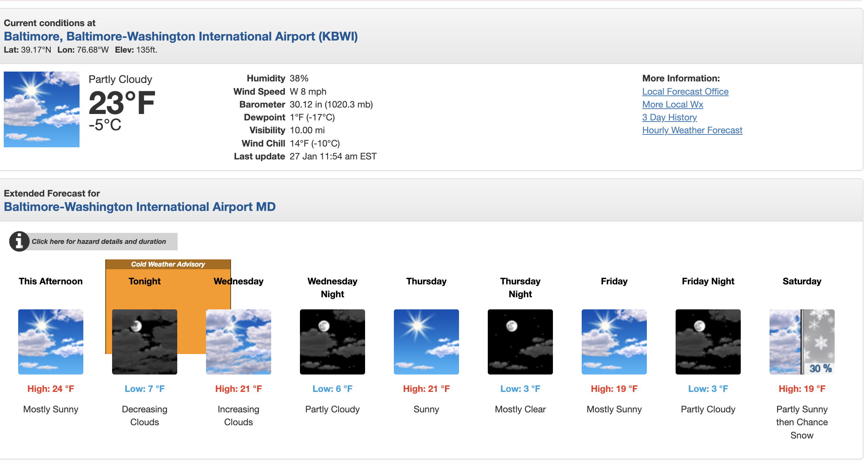Click the KBWI airport station title

[x=181, y=36]
